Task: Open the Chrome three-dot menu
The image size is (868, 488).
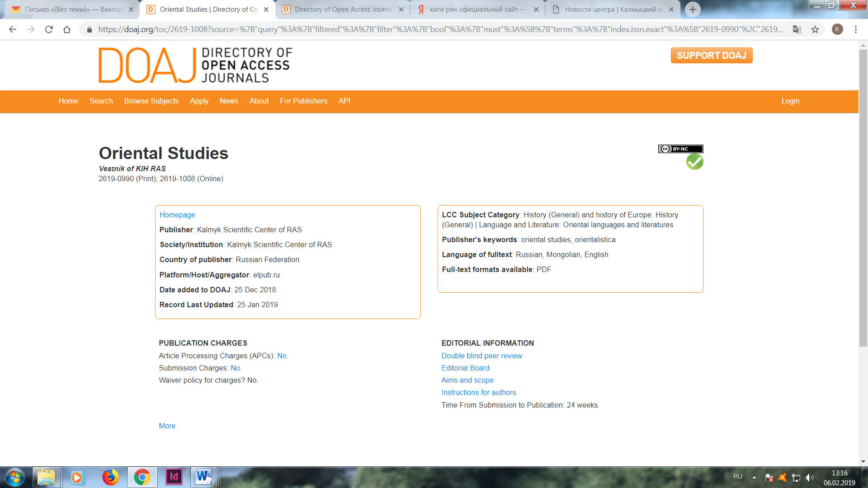Action: tap(856, 29)
